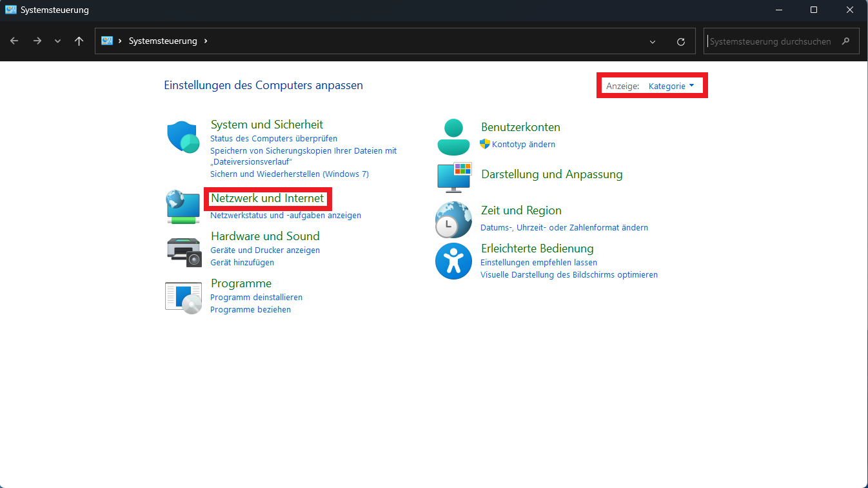This screenshot has height=488, width=868.
Task: Open recent locations chevron next to forward
Action: click(x=58, y=41)
